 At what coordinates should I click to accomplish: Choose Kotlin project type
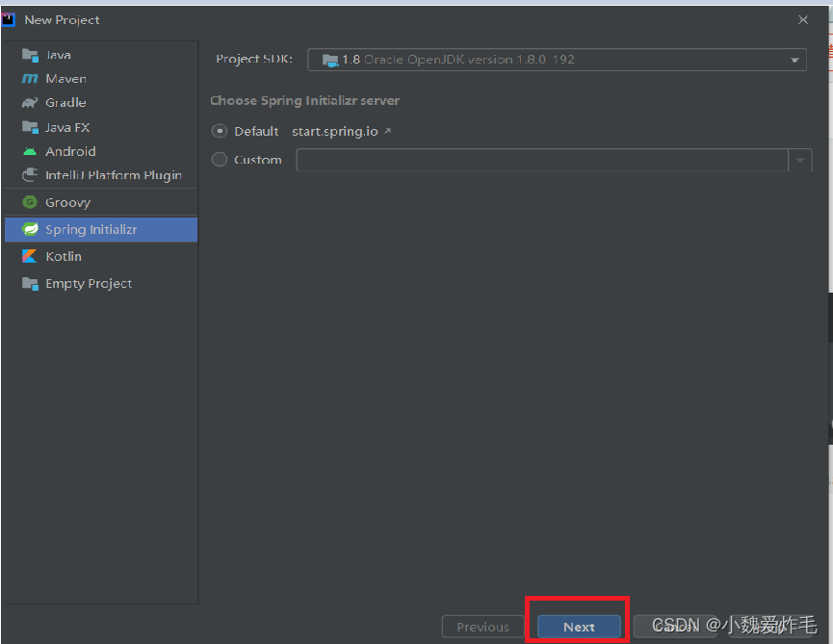pos(101,256)
